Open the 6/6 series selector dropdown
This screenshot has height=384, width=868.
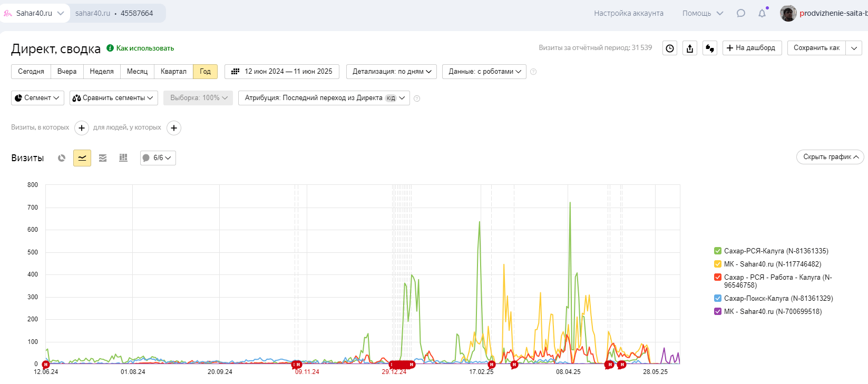pyautogui.click(x=158, y=158)
